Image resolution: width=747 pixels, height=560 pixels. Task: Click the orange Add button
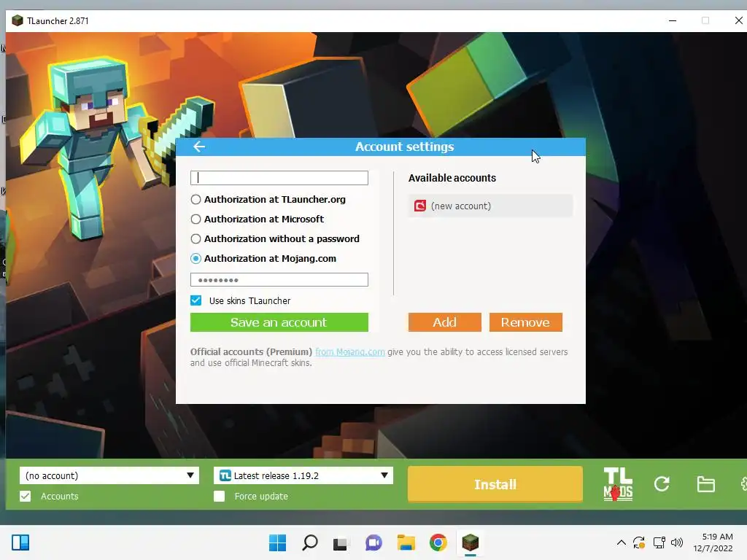444,322
